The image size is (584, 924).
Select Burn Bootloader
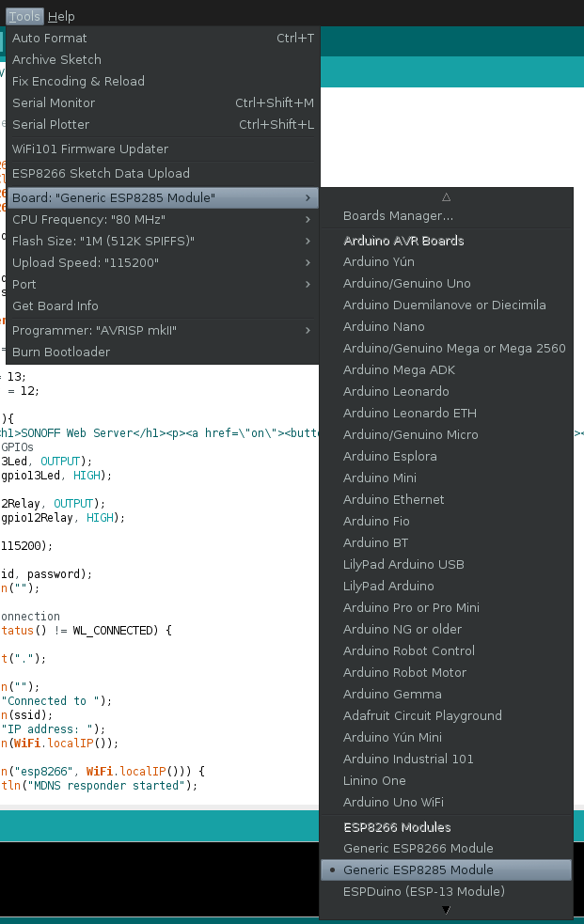[x=163, y=352]
